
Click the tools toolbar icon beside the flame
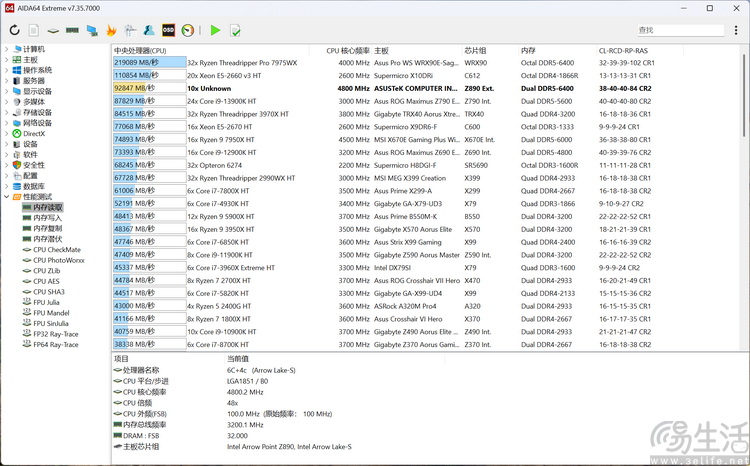tap(130, 30)
